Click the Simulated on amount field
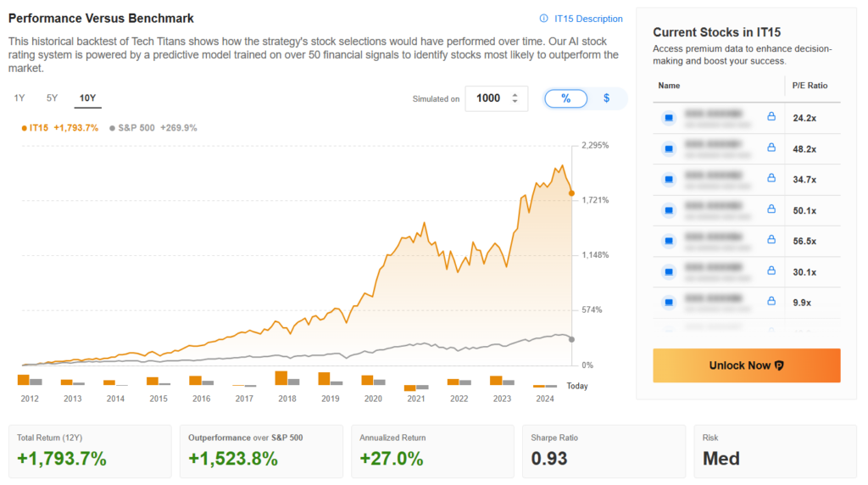This screenshot has height=485, width=868. [488, 98]
